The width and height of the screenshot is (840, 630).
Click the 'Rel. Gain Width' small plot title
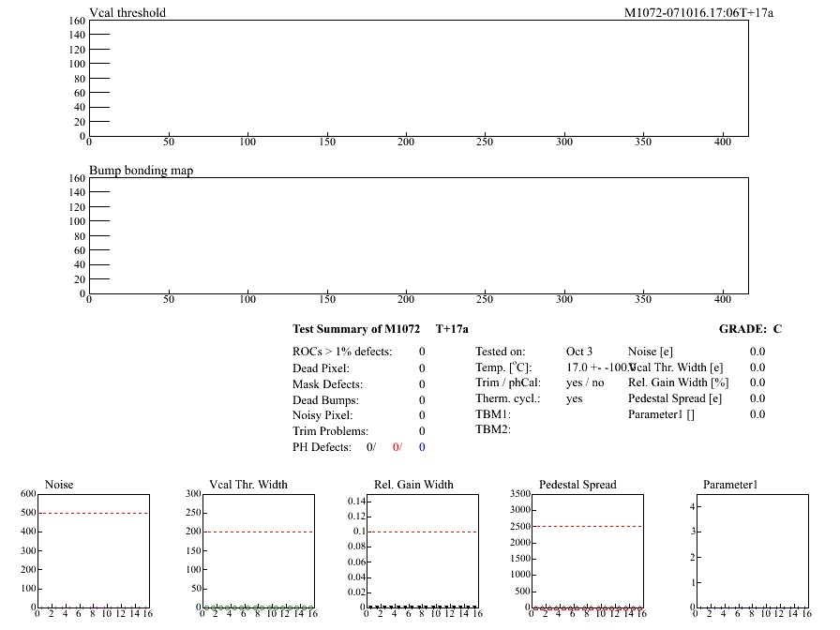[413, 485]
